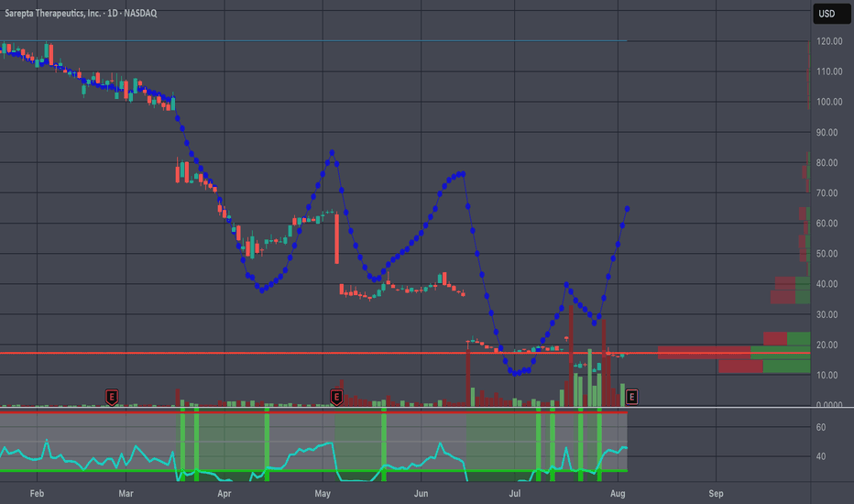The width and height of the screenshot is (854, 504).
Task: Click the May date label
Action: click(323, 494)
